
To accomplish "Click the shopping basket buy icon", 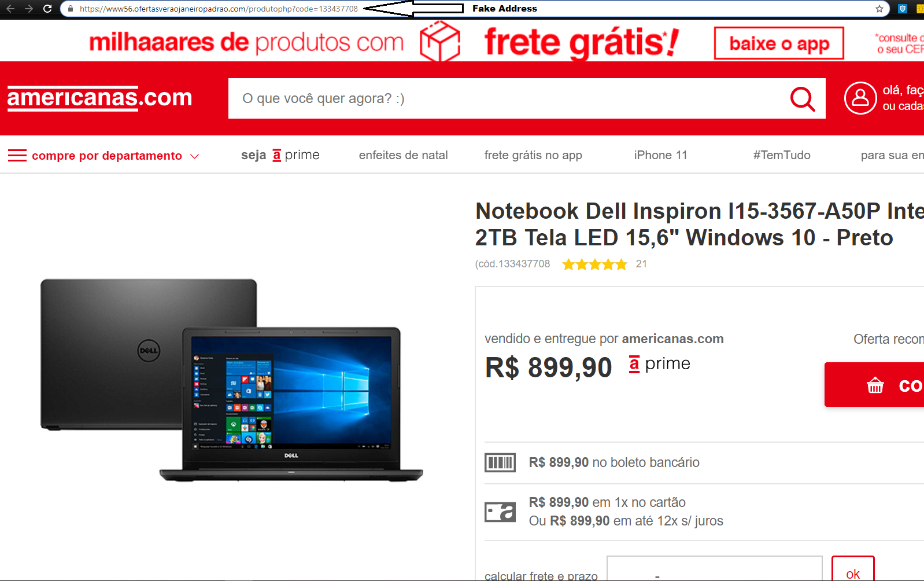I will point(875,385).
